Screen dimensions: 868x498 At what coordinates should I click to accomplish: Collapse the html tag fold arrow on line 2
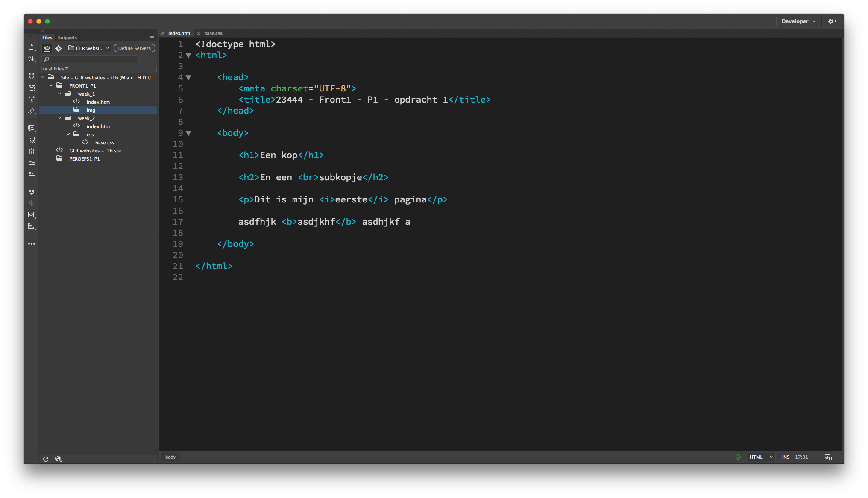(188, 56)
